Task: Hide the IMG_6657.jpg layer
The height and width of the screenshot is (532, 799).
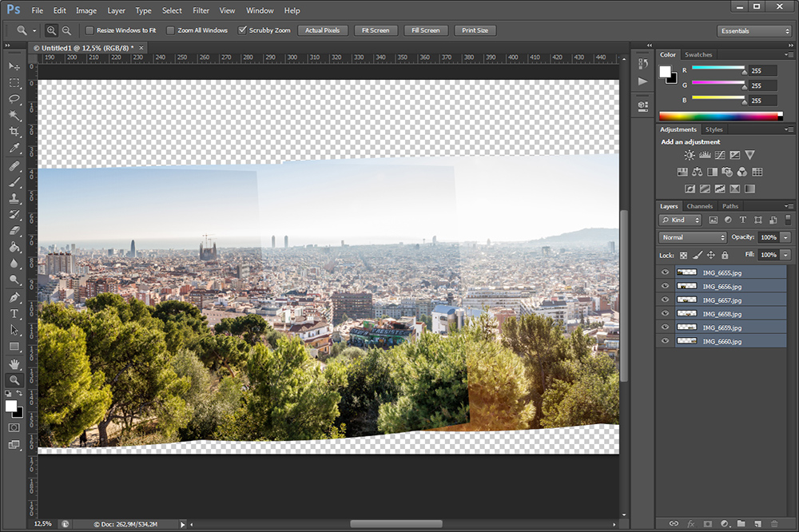Action: [x=665, y=300]
